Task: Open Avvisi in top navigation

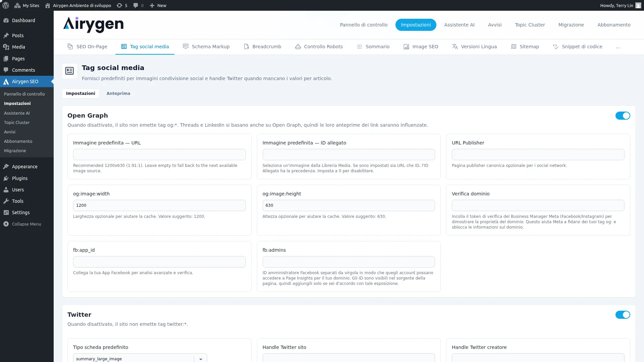Action: pos(495,25)
